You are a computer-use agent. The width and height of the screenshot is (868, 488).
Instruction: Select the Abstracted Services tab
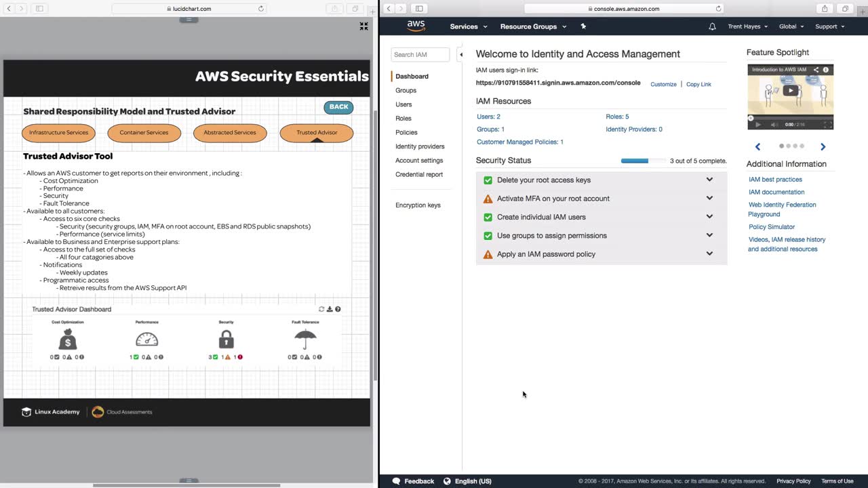(230, 133)
